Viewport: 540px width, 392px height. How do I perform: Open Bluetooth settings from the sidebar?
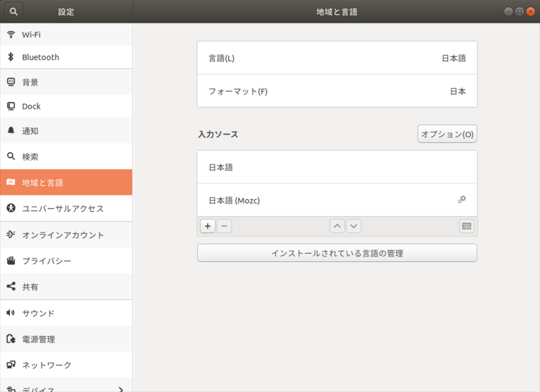tap(40, 57)
